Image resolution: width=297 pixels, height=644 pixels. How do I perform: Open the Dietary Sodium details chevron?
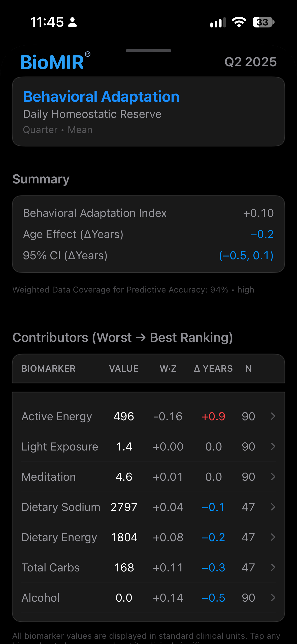[x=273, y=507]
